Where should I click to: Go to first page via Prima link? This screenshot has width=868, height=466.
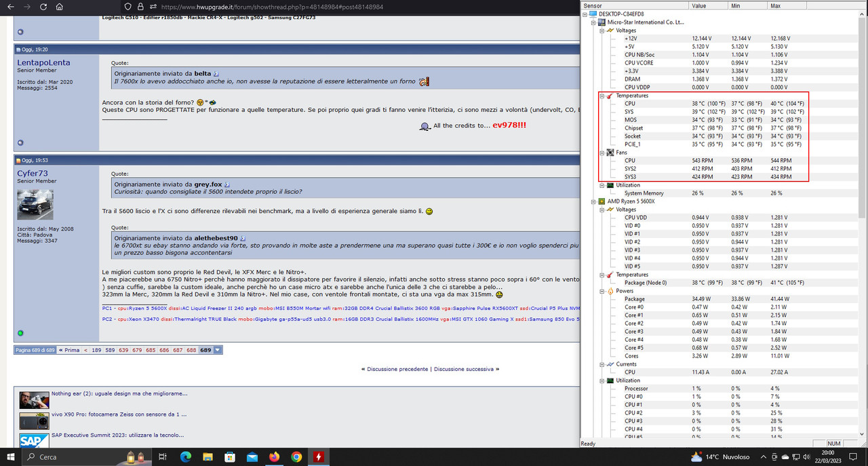click(x=69, y=350)
